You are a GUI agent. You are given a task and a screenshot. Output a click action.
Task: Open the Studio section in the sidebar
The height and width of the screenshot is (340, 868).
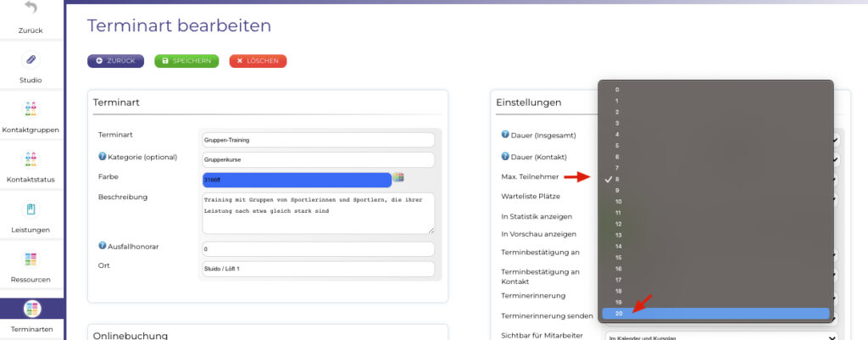31,60
